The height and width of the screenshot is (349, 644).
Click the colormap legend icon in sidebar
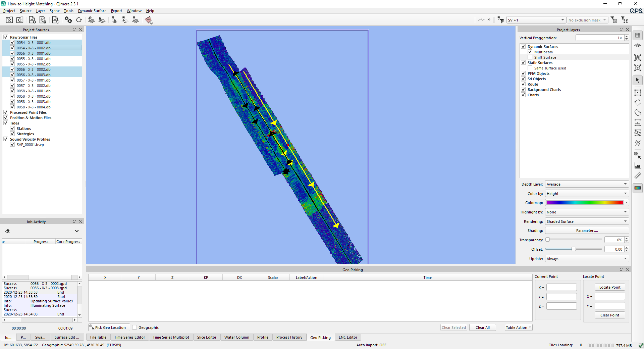[638, 188]
